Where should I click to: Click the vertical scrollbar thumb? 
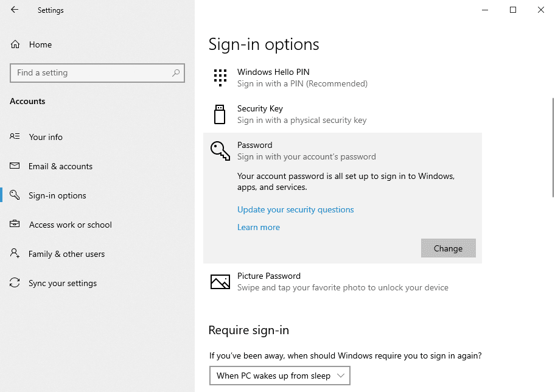553,147
